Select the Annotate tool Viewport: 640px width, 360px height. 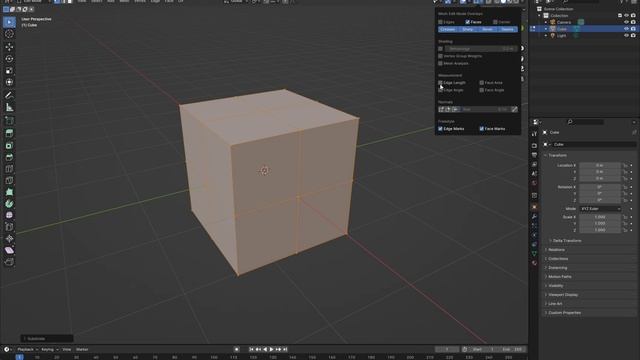click(x=9, y=95)
